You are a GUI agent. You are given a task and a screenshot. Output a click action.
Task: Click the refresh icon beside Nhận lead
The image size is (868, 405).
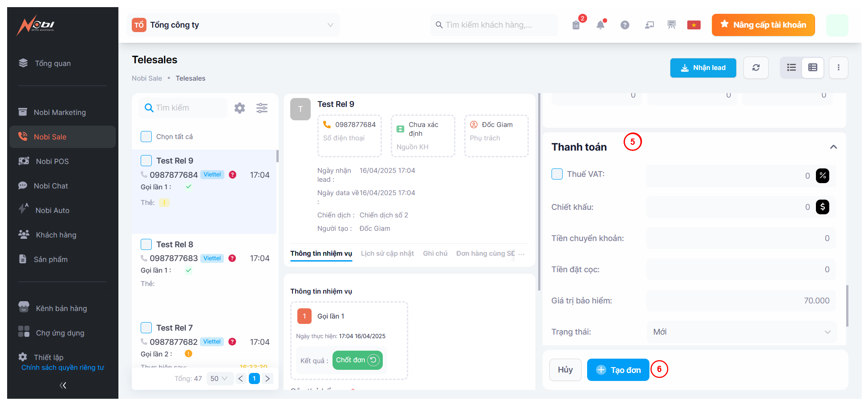point(756,68)
